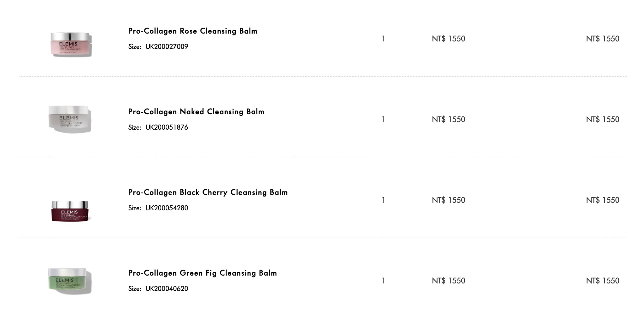
Task: Click quantity 1 for Rose Cleansing Balm
Action: point(383,39)
